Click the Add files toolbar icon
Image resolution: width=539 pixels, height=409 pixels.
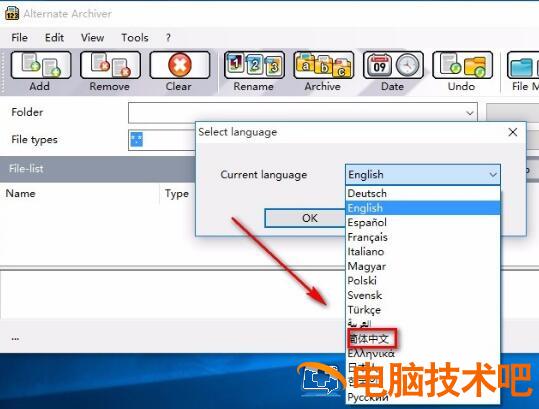point(41,65)
